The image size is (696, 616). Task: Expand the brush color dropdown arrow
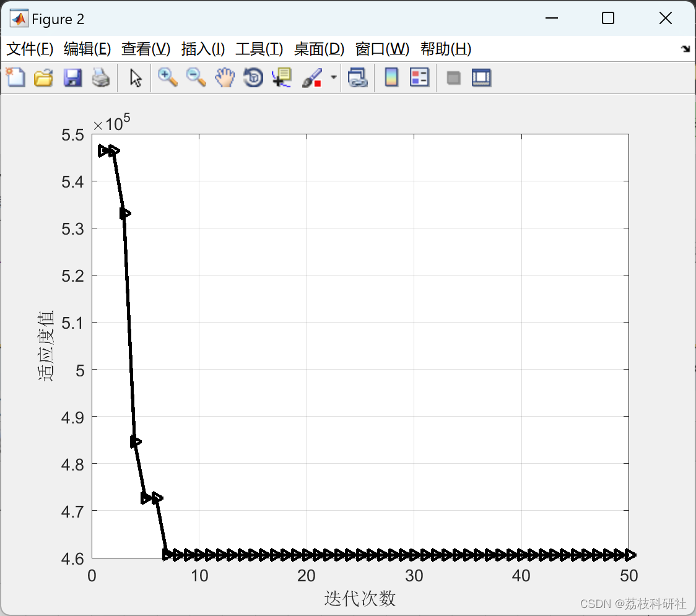(x=333, y=77)
